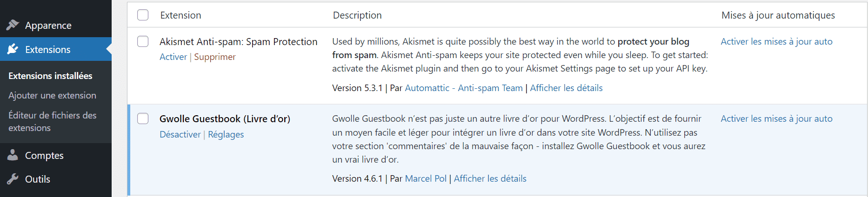This screenshot has width=868, height=197.
Task: Go to Extensions installées submenu
Action: tap(50, 76)
